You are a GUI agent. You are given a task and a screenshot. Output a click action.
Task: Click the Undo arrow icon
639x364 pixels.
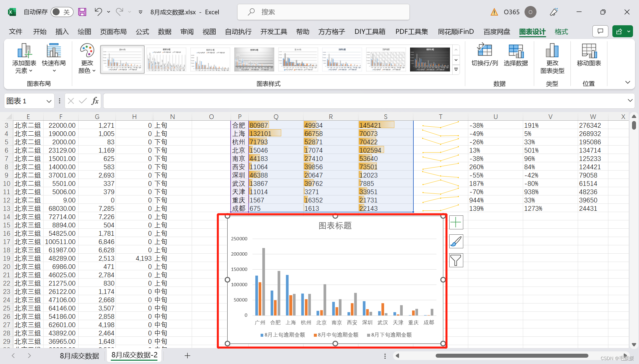pyautogui.click(x=98, y=12)
